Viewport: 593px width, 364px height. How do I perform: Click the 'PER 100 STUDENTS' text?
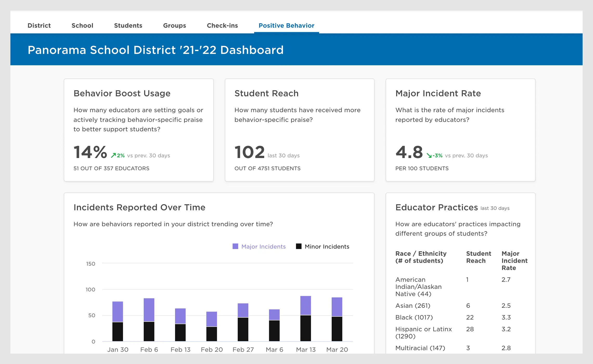click(x=422, y=168)
